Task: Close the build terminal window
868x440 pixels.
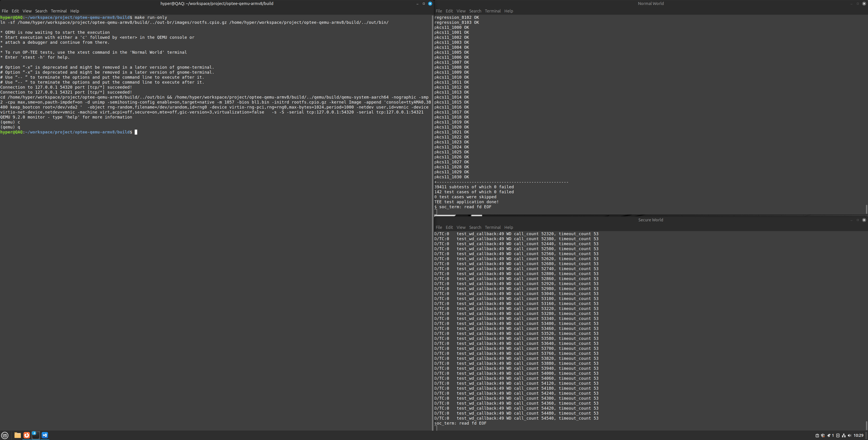Action: tap(430, 4)
